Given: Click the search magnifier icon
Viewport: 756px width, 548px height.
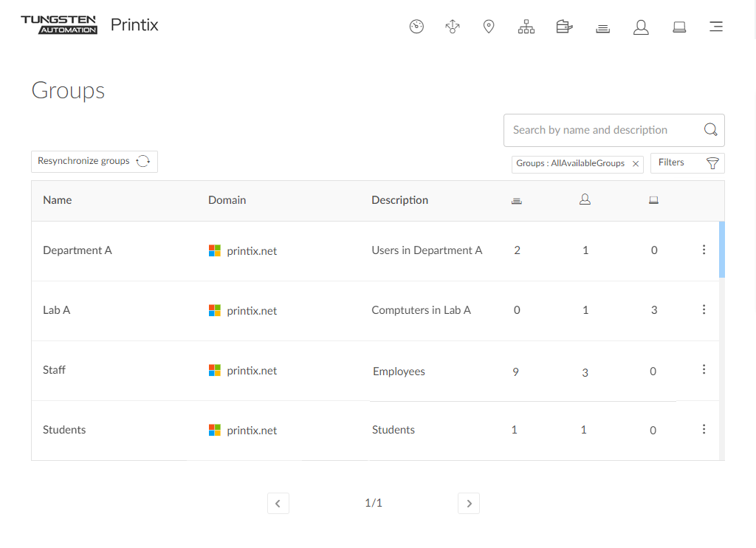Looking at the screenshot, I should click(710, 130).
